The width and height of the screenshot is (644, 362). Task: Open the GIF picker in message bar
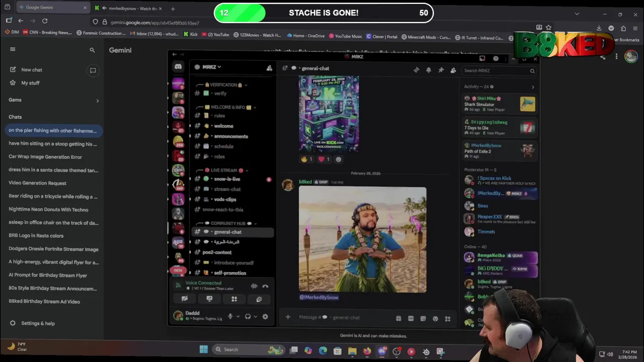point(411,318)
